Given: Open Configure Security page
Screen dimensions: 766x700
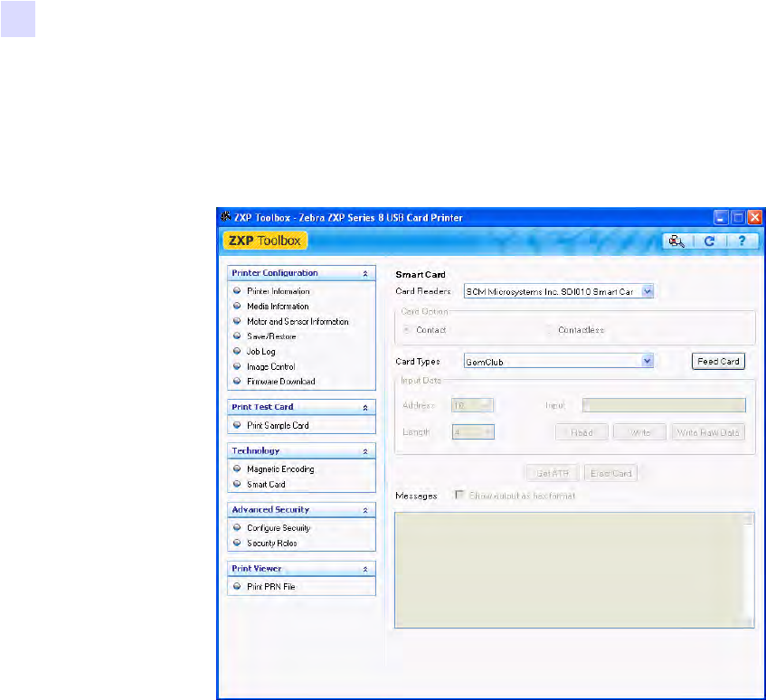Looking at the screenshot, I should (x=279, y=528).
